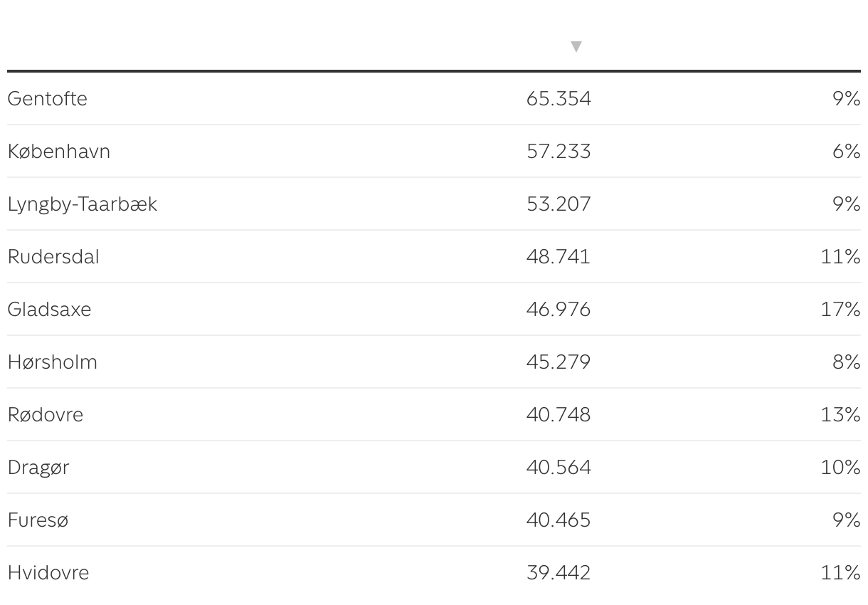Select the Rødovre municipality name
Viewport: 868px width, 605px height.
coord(46,414)
